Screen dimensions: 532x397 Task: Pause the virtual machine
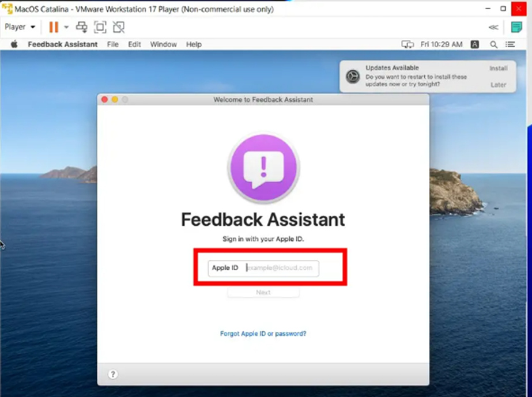click(54, 27)
